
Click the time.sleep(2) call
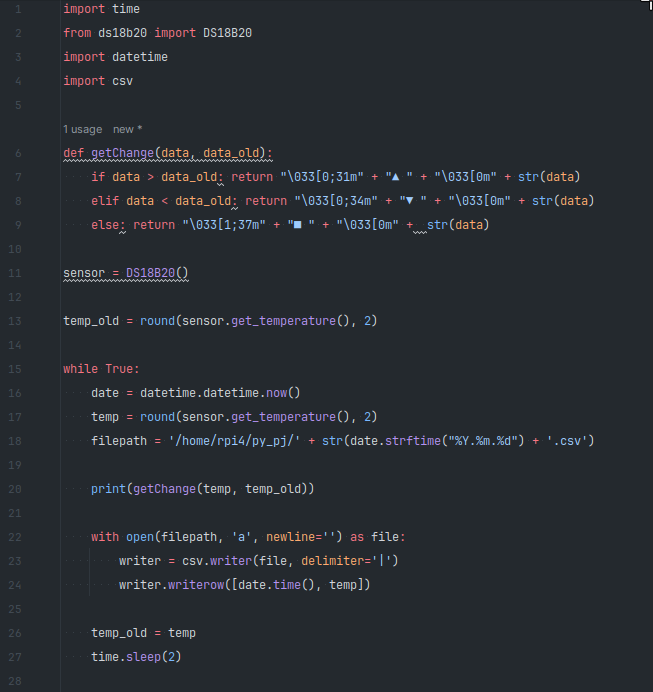click(x=135, y=657)
